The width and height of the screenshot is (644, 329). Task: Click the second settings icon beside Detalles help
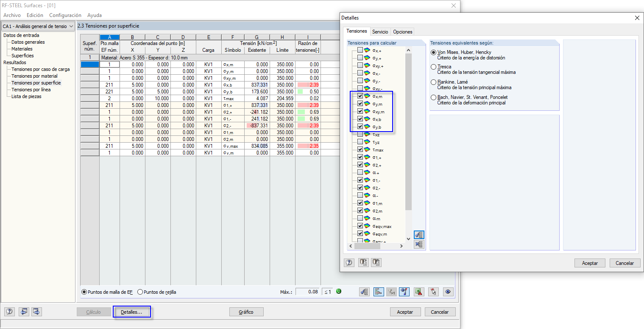pyautogui.click(x=376, y=263)
